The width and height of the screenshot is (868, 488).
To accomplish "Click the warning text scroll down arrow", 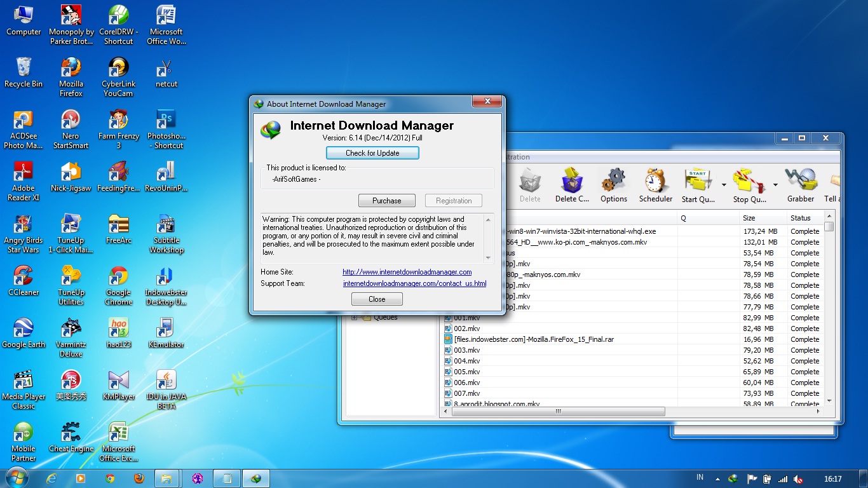I will tap(489, 258).
